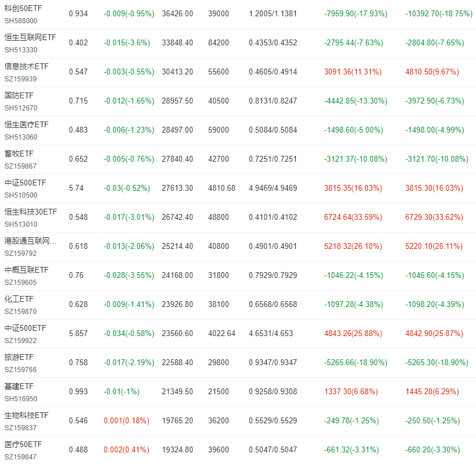Screen dimensions: 476x464
Task: Open 恒生医疗ETF fund entry
Action: tap(26, 125)
